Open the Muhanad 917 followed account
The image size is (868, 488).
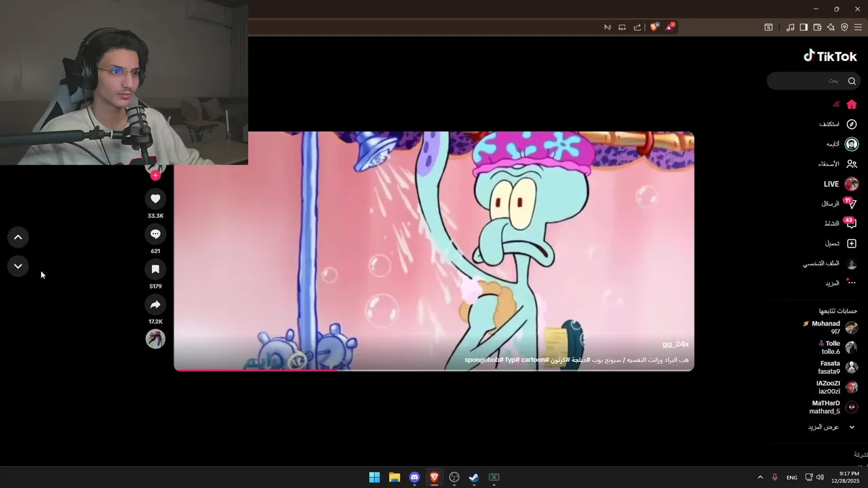click(x=831, y=327)
